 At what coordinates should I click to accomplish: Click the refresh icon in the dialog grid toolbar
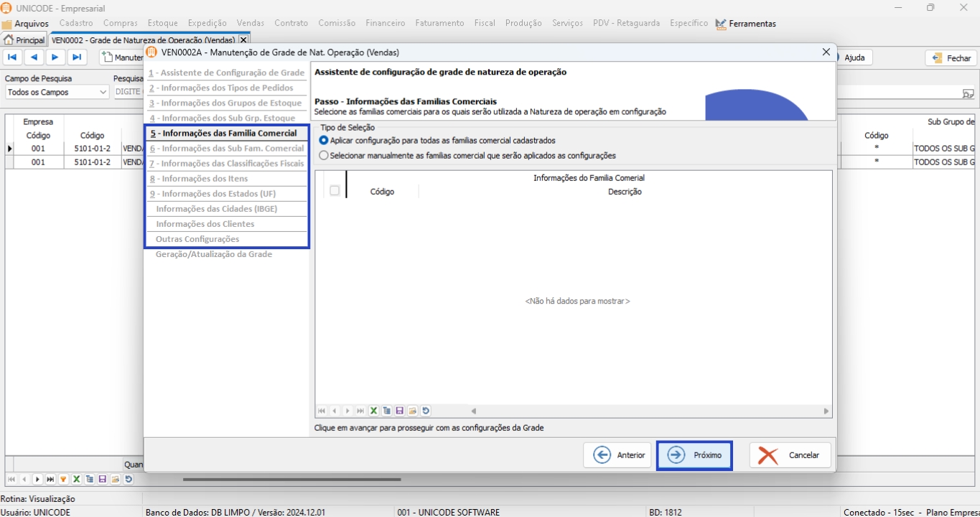coord(426,411)
